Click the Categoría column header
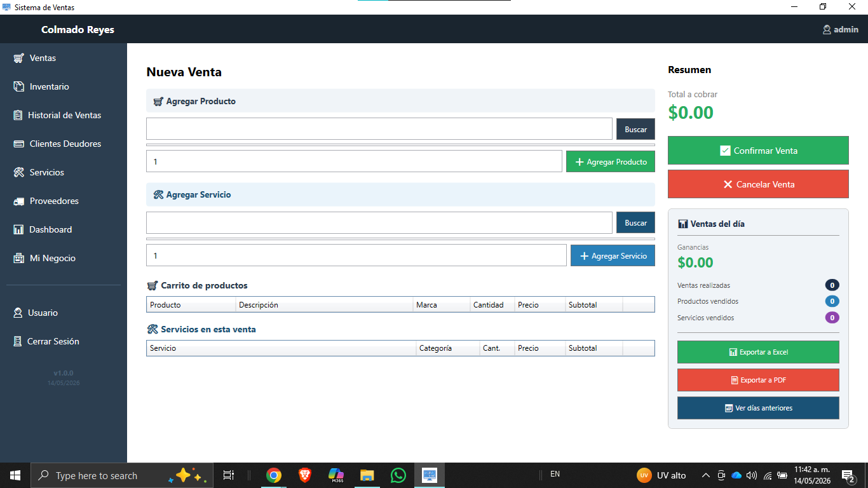 448,348
